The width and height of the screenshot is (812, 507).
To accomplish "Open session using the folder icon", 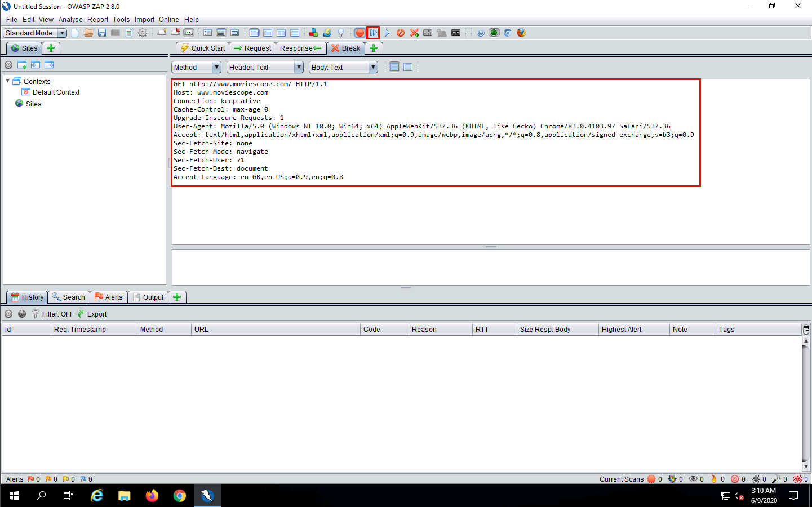I will pyautogui.click(x=88, y=33).
